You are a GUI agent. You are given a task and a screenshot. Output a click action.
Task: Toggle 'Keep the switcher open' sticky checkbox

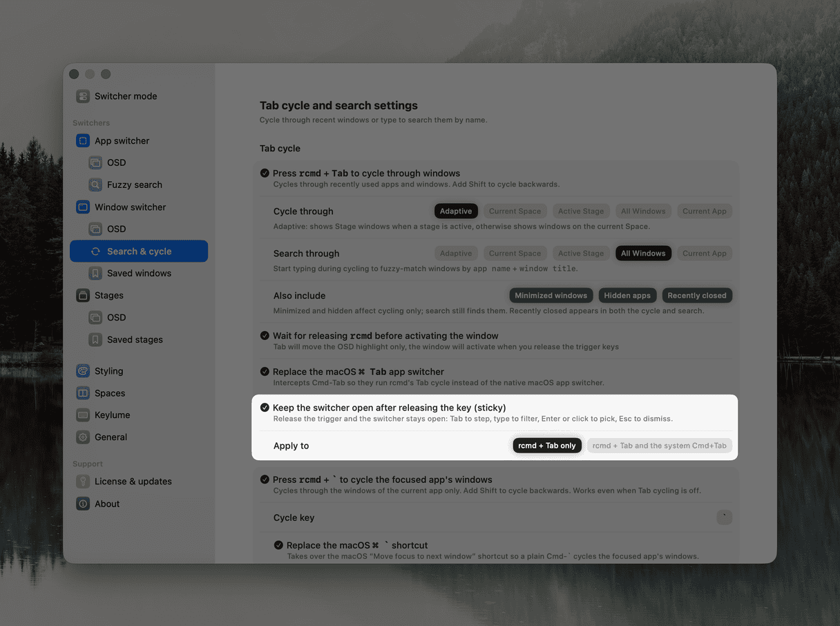tap(265, 408)
